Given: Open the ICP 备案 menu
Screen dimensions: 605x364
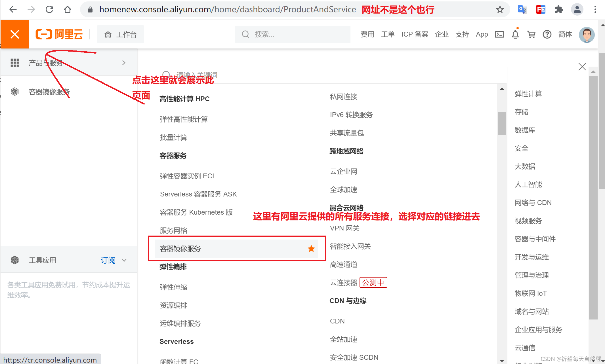Looking at the screenshot, I should tap(415, 34).
